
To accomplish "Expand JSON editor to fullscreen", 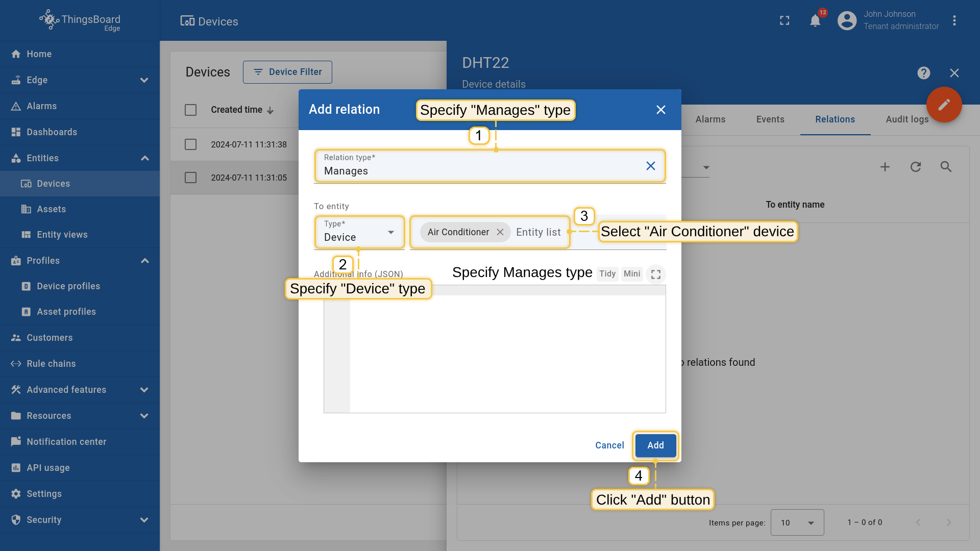I will pos(656,274).
